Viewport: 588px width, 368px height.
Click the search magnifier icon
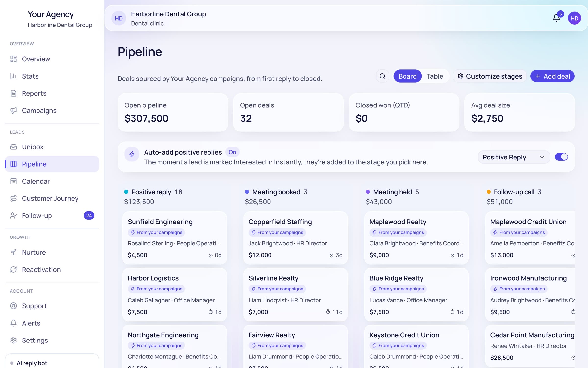(382, 76)
